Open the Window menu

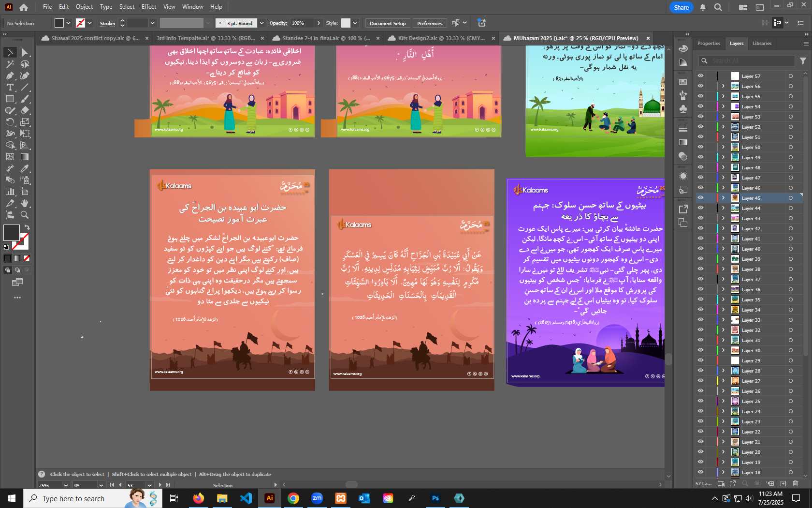[x=193, y=7]
